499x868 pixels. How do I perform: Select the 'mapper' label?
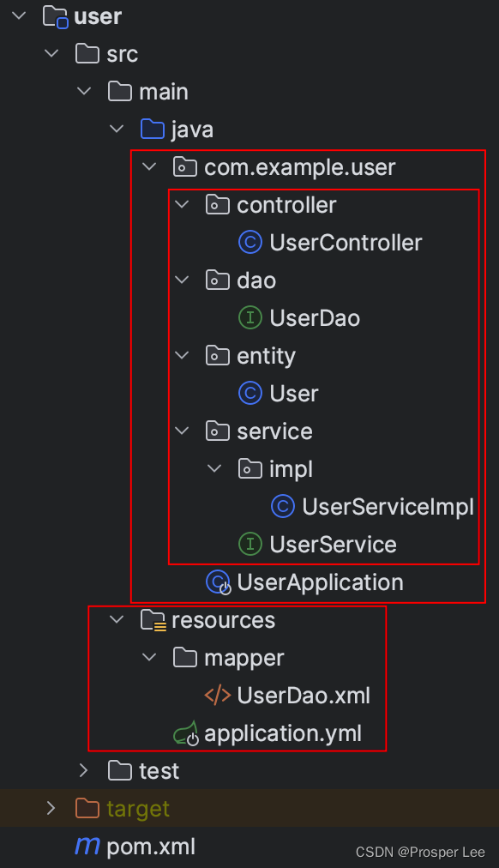coord(244,658)
